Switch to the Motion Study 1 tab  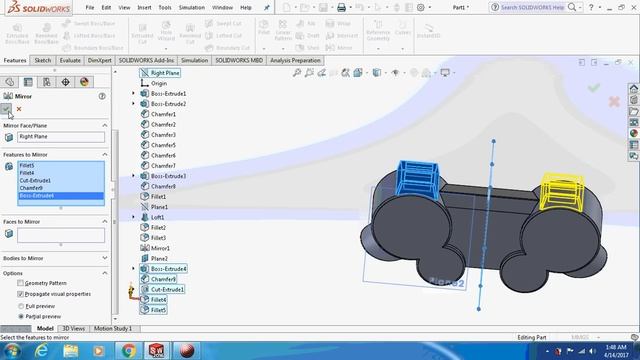tap(113, 329)
